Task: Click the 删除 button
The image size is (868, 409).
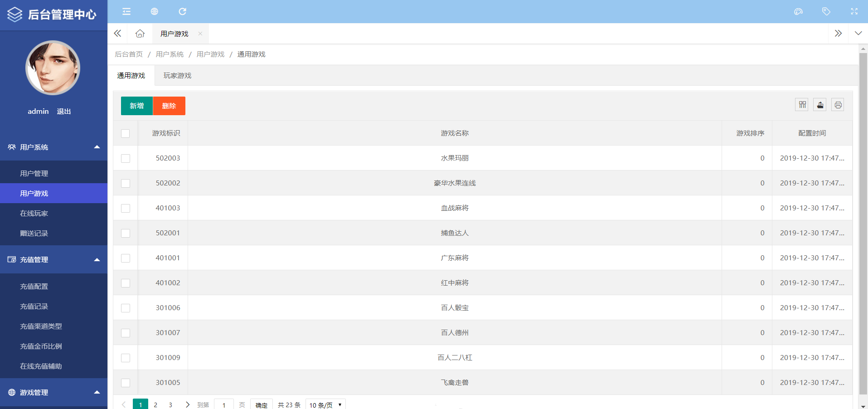Action: click(169, 106)
